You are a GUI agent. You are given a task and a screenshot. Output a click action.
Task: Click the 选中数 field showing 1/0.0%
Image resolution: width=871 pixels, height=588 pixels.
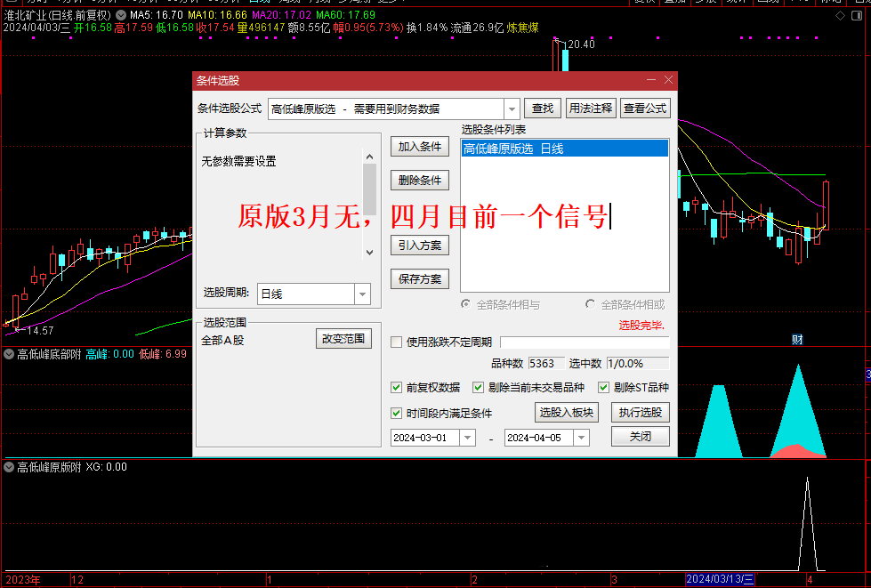click(638, 364)
